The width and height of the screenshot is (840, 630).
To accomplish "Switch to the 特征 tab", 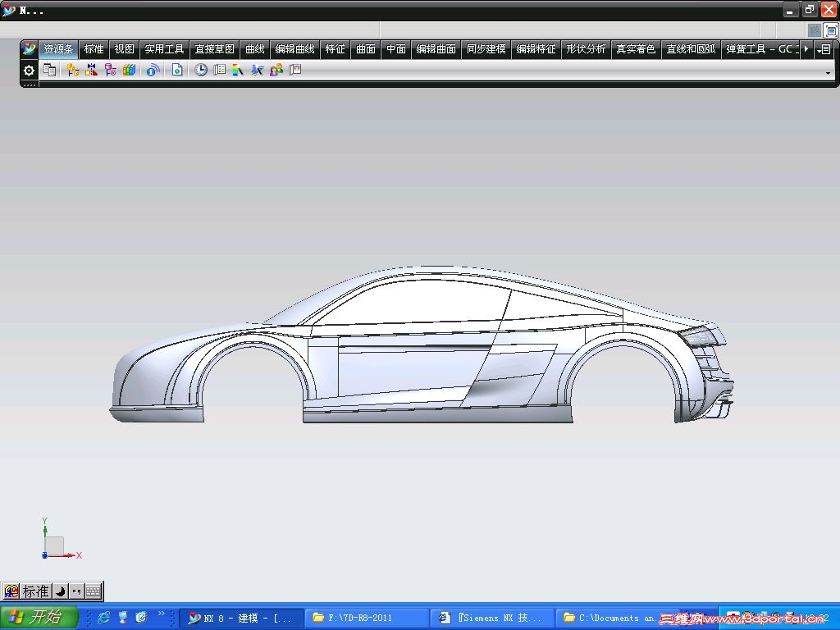I will [x=336, y=49].
